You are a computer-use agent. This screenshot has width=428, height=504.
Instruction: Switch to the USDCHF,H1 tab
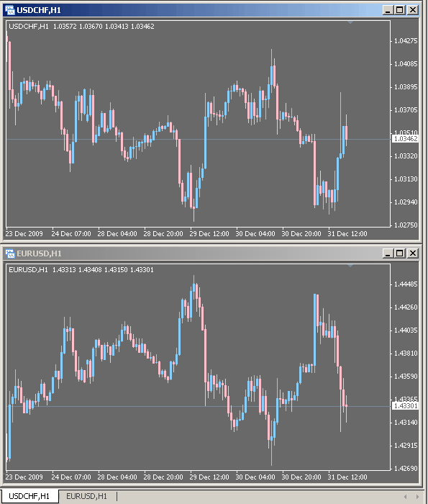[x=29, y=496]
